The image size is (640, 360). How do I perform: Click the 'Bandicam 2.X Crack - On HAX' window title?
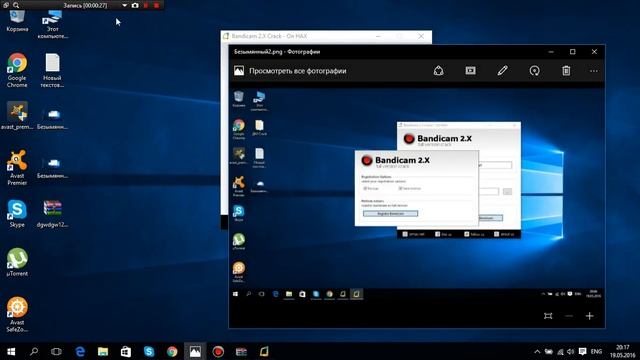pyautogui.click(x=269, y=36)
